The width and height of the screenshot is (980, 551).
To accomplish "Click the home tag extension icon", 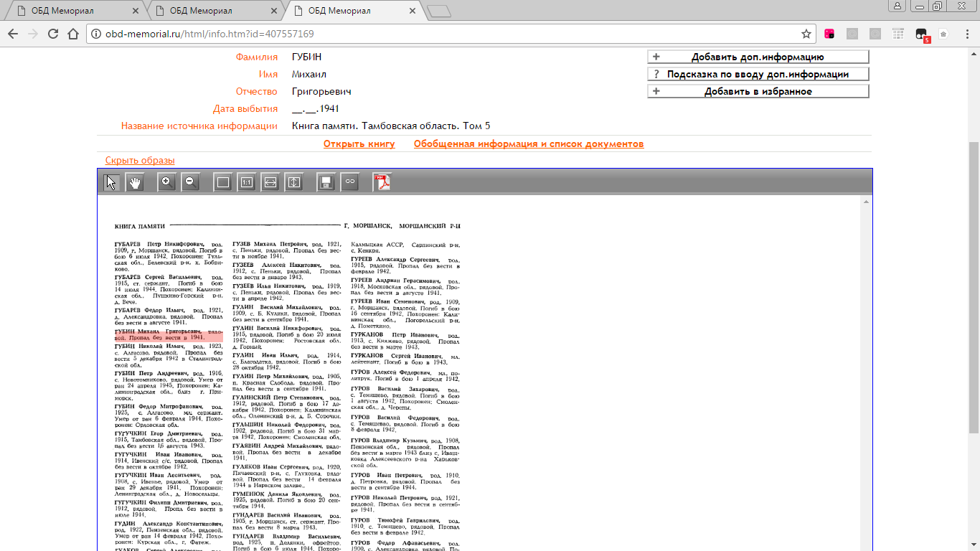I will pos(943,34).
